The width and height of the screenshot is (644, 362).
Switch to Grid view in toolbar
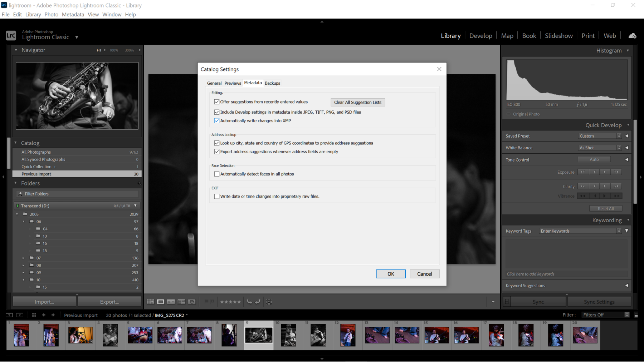pyautogui.click(x=150, y=302)
